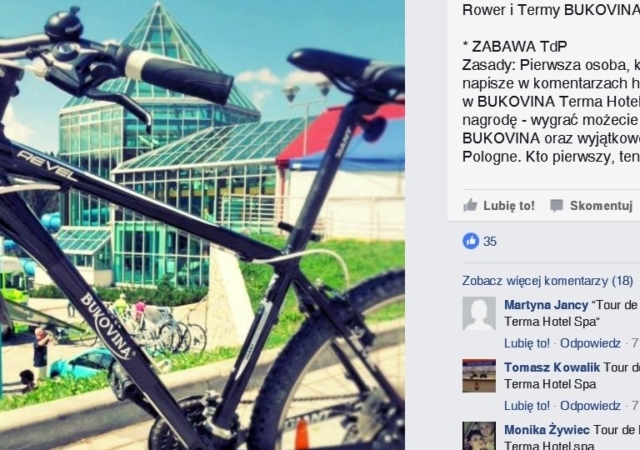Open Tomasz Kowalik's avatar thumbnail

479,376
